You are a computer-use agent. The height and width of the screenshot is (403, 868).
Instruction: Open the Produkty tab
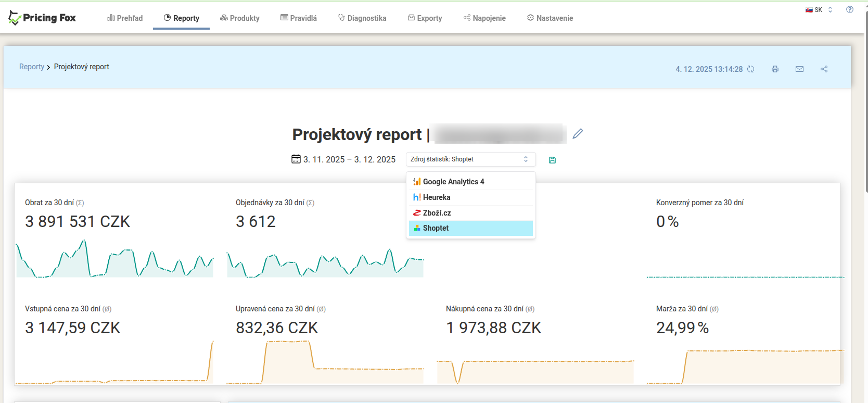point(239,18)
